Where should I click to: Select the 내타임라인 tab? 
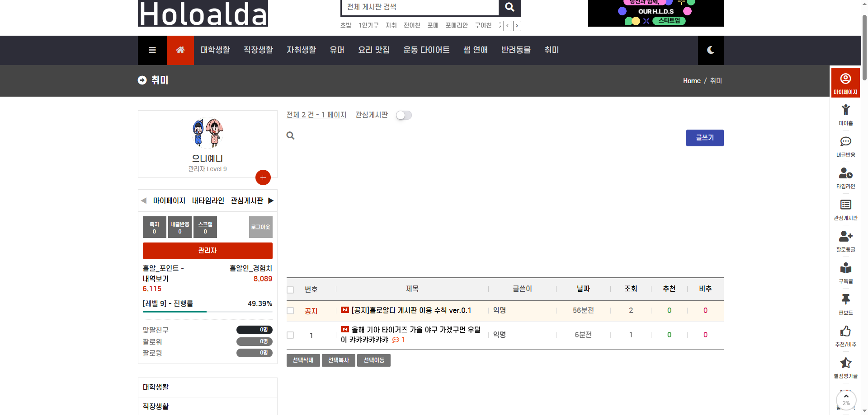(x=208, y=201)
